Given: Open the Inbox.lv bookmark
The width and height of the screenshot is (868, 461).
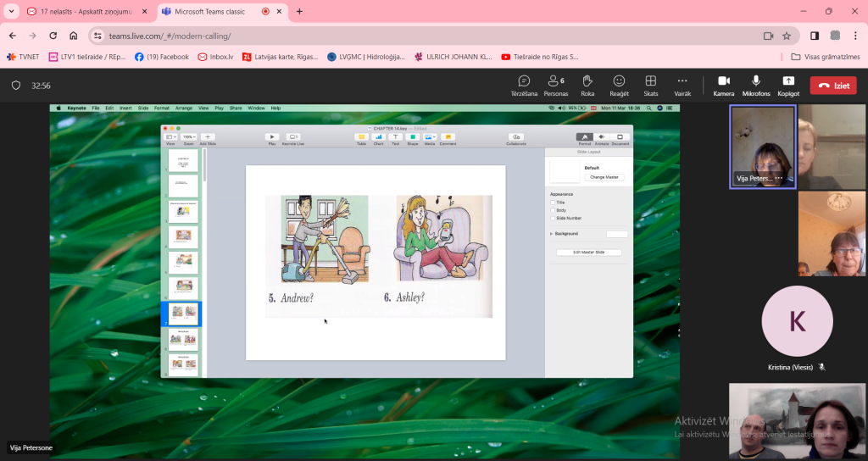Looking at the screenshot, I should [216, 57].
